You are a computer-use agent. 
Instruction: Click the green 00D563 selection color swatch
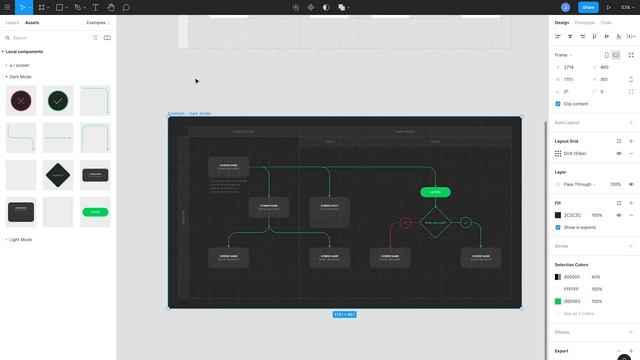(x=558, y=301)
